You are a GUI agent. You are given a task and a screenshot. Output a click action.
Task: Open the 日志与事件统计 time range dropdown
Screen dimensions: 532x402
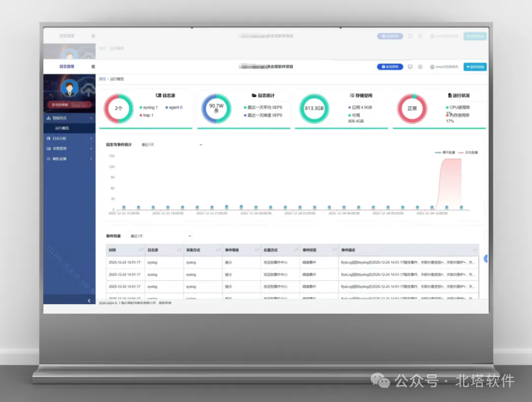coord(172,145)
